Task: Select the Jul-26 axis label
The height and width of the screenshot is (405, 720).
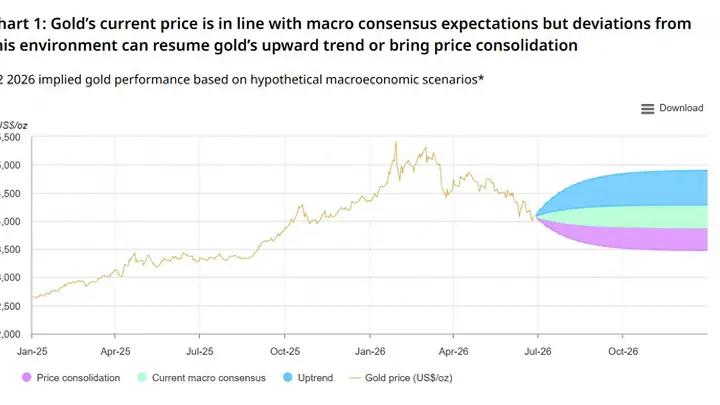Action: point(538,351)
